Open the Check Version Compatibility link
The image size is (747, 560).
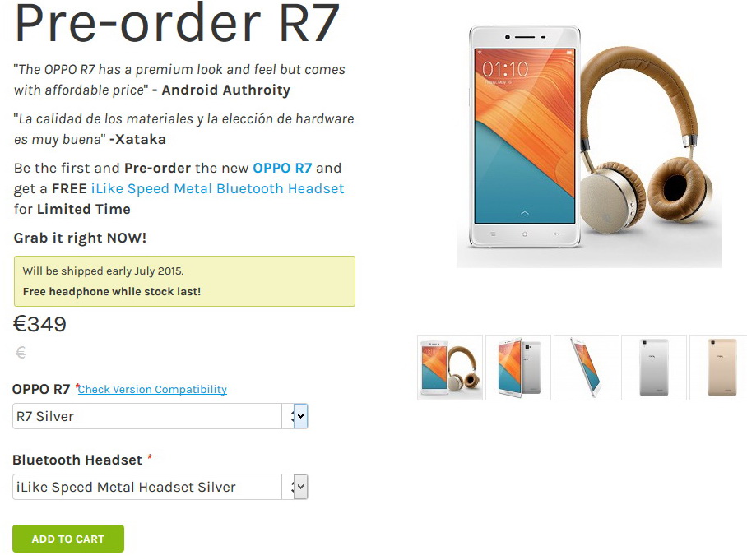(152, 389)
